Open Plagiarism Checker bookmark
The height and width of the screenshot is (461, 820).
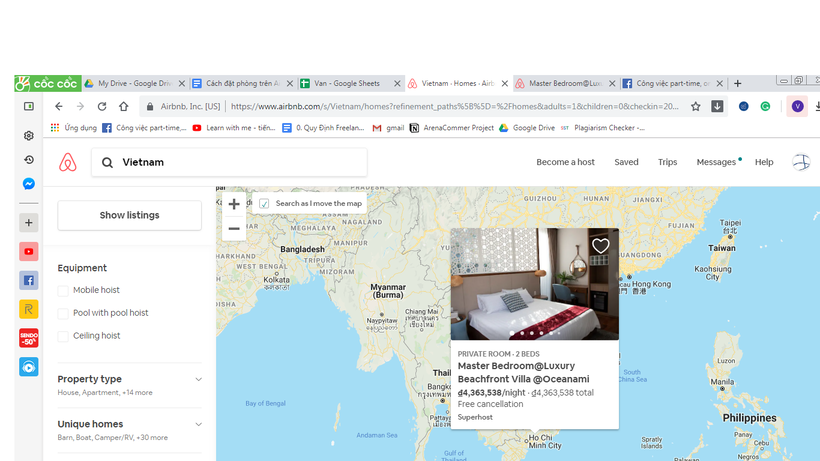tap(603, 128)
